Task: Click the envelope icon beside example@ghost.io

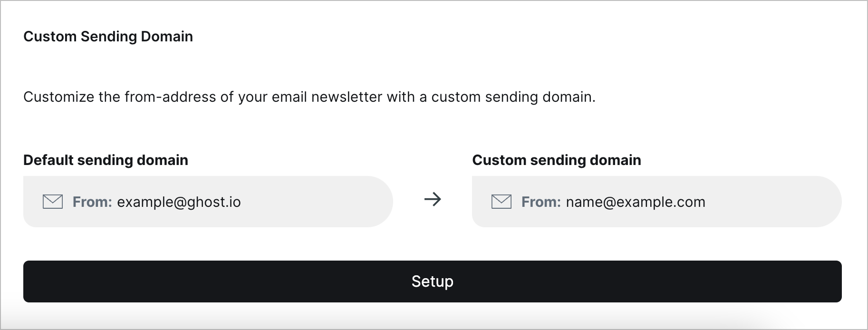Action: click(53, 202)
